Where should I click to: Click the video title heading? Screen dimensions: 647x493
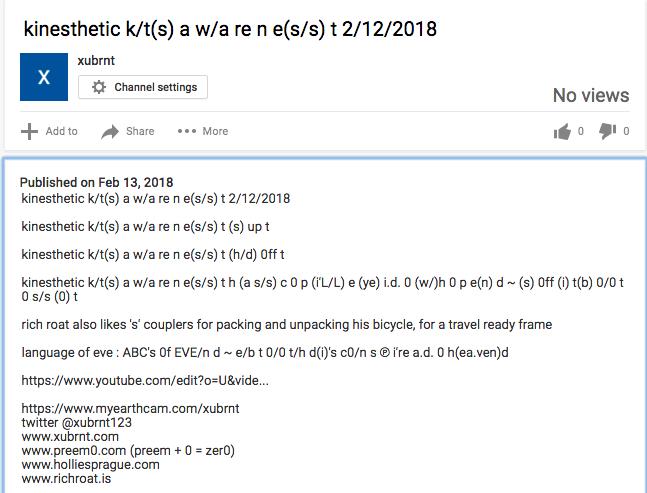pos(230,29)
